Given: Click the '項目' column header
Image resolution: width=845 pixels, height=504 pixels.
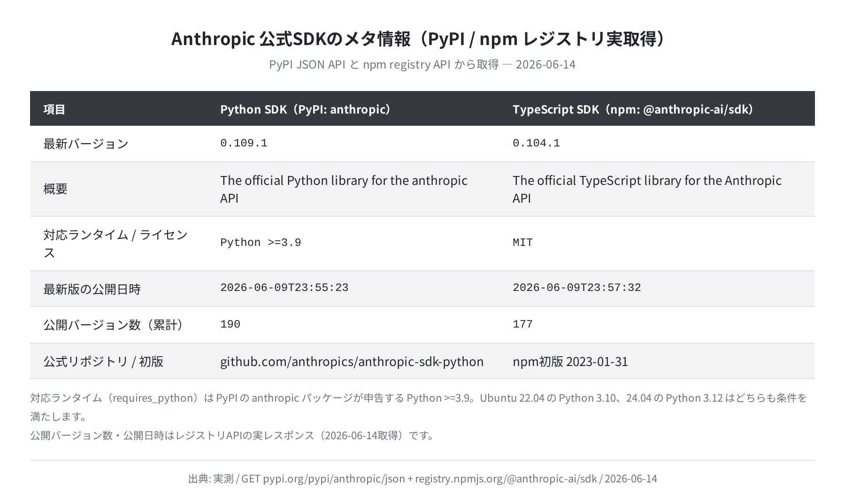Looking at the screenshot, I should pos(54,109).
